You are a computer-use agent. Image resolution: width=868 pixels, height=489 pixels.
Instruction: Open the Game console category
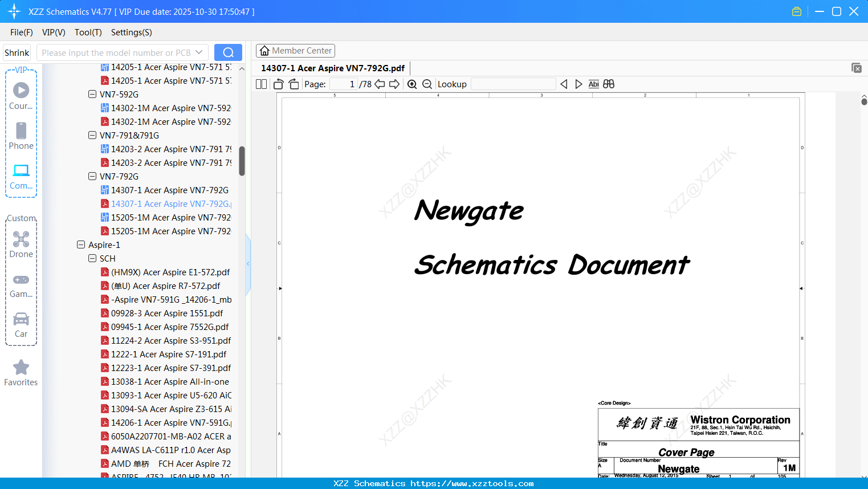21,285
